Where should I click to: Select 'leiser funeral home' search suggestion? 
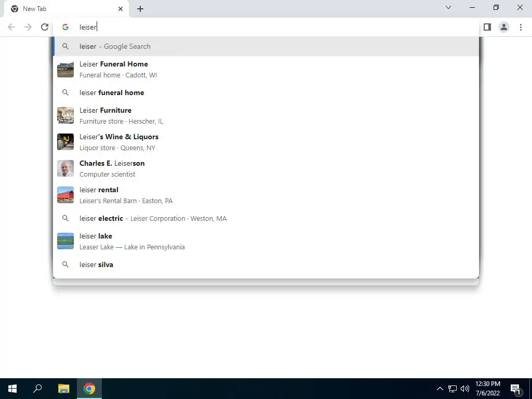266,92
